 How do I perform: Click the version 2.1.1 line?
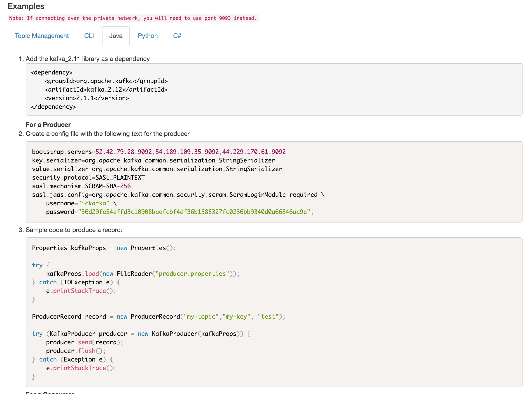tap(87, 98)
